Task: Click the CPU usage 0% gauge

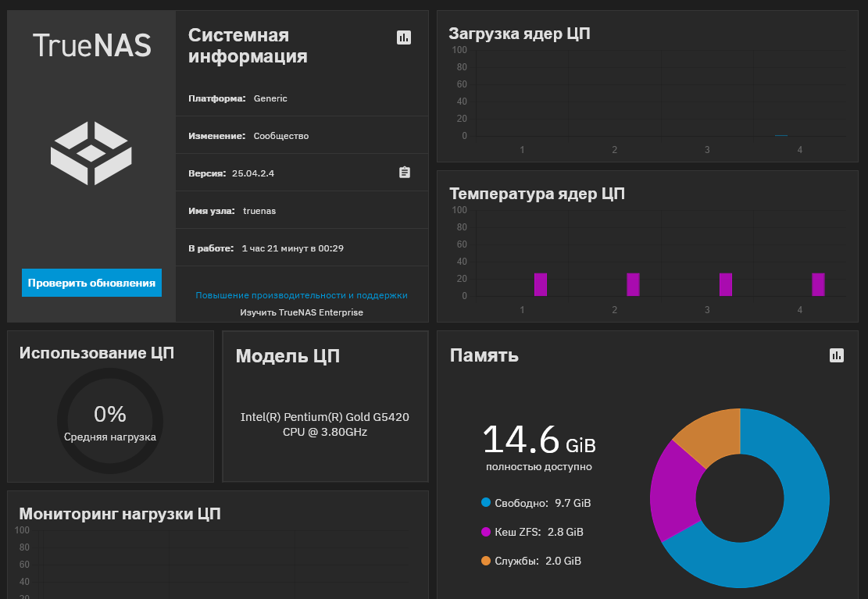Action: (110, 421)
